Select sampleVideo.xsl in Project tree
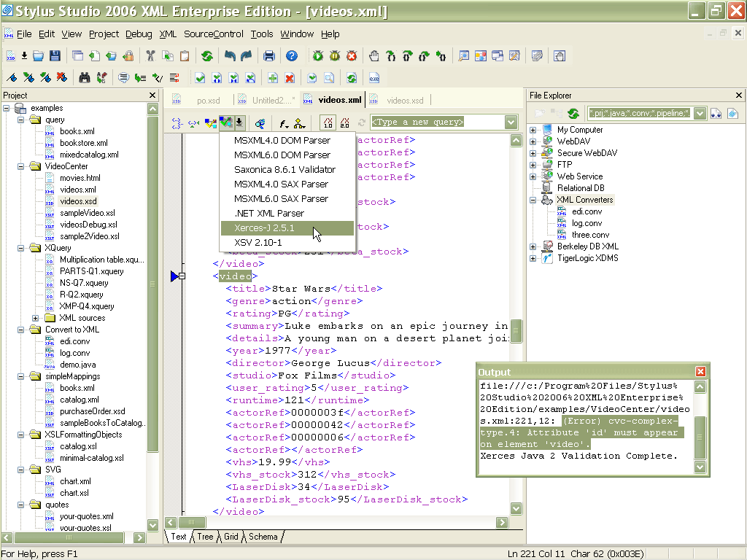 coord(87,214)
